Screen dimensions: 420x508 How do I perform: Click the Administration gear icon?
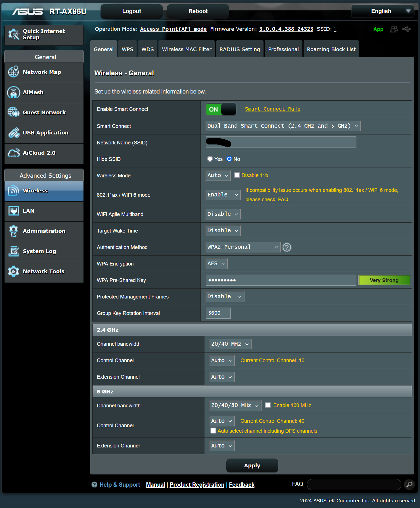[13, 231]
